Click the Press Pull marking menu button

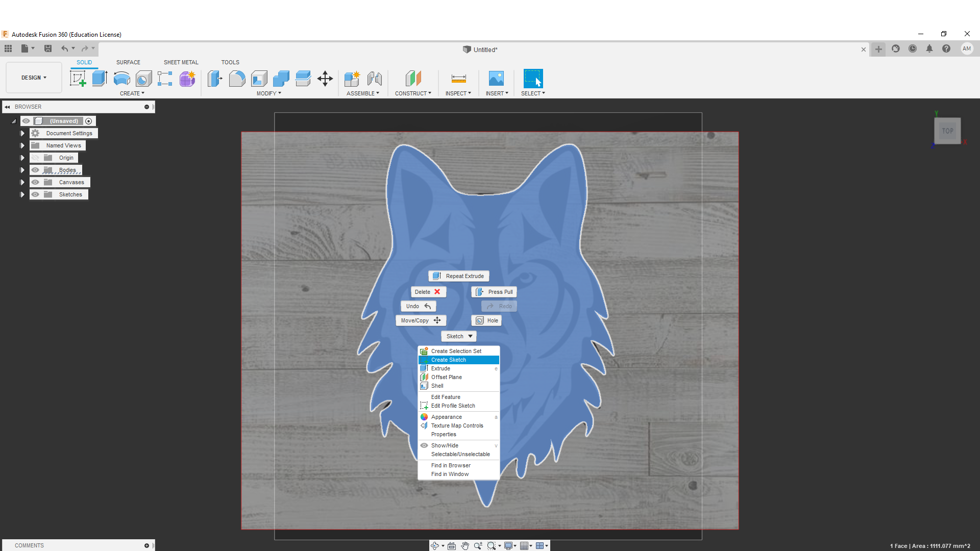(494, 292)
